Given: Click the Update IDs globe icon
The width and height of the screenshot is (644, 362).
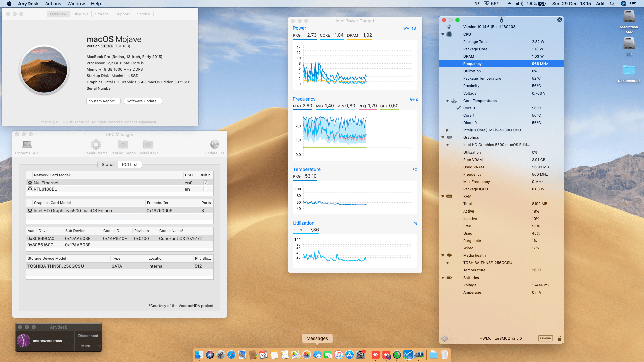Looking at the screenshot, I should [214, 144].
